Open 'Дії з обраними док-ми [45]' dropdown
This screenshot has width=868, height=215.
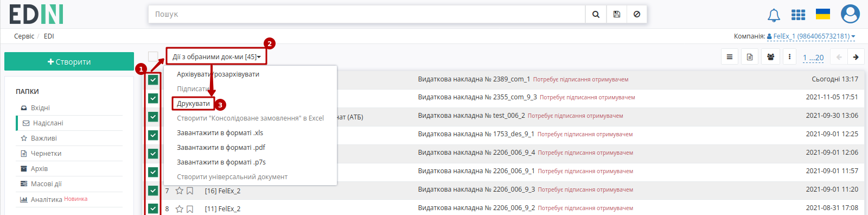click(216, 56)
